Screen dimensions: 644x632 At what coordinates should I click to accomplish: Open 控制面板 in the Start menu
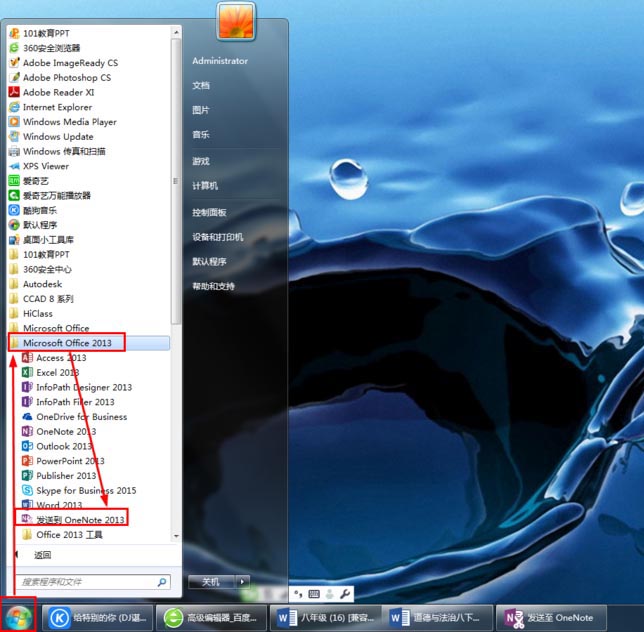(209, 213)
